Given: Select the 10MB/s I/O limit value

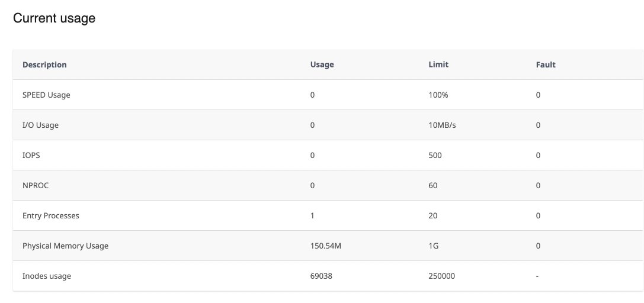Looking at the screenshot, I should (442, 125).
